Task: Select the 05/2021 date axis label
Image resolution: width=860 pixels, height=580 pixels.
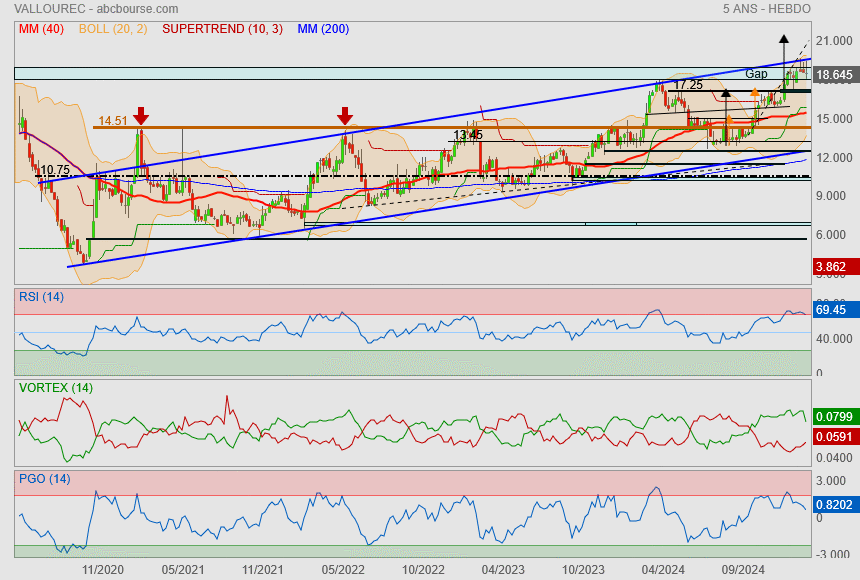Action: coord(183,570)
